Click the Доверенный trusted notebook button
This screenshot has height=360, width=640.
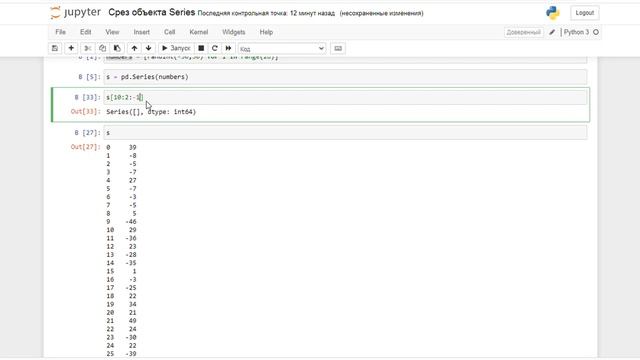click(524, 32)
